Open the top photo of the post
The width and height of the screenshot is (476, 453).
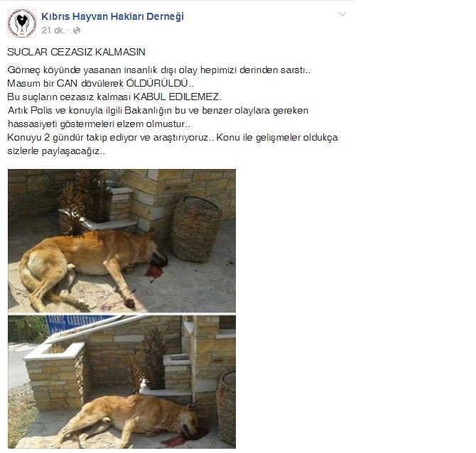121,241
